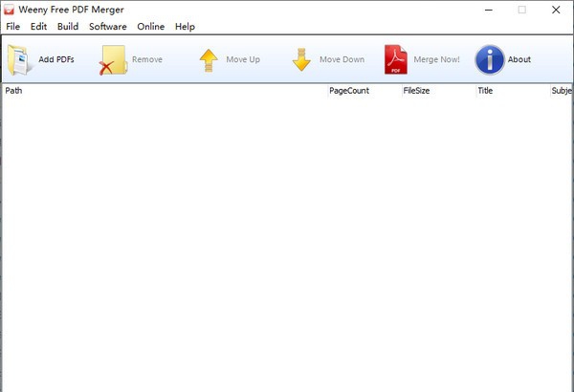This screenshot has width=574, height=392.
Task: Select the Remove label text
Action: tap(147, 59)
